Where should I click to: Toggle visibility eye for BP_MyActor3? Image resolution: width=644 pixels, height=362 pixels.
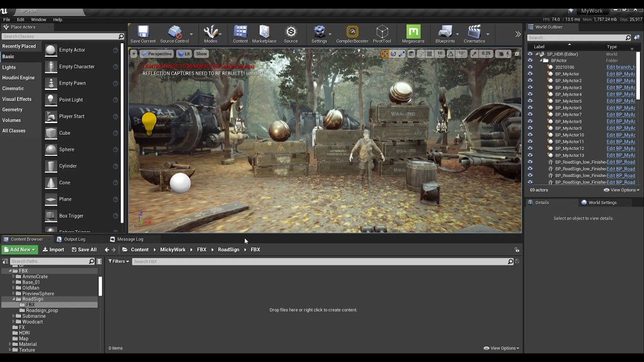point(530,87)
